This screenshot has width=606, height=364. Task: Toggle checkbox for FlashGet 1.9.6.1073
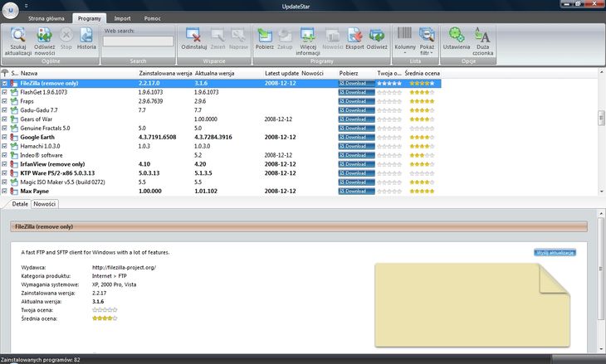pyautogui.click(x=5, y=92)
